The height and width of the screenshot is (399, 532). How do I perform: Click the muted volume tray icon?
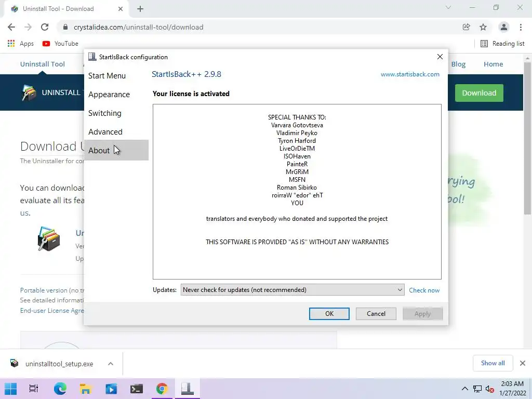click(x=489, y=389)
